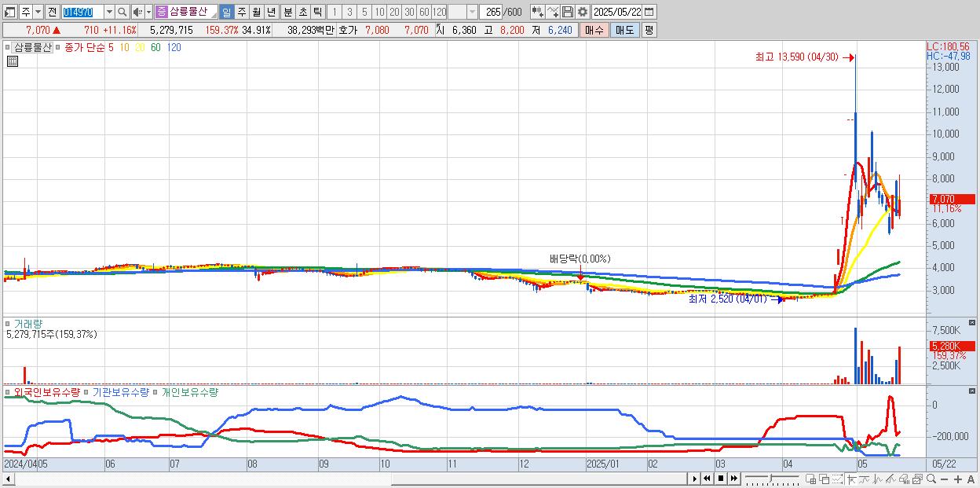Viewport: 980px width, 488px height.
Task: Select the 30 interval button
Action: 410,12
